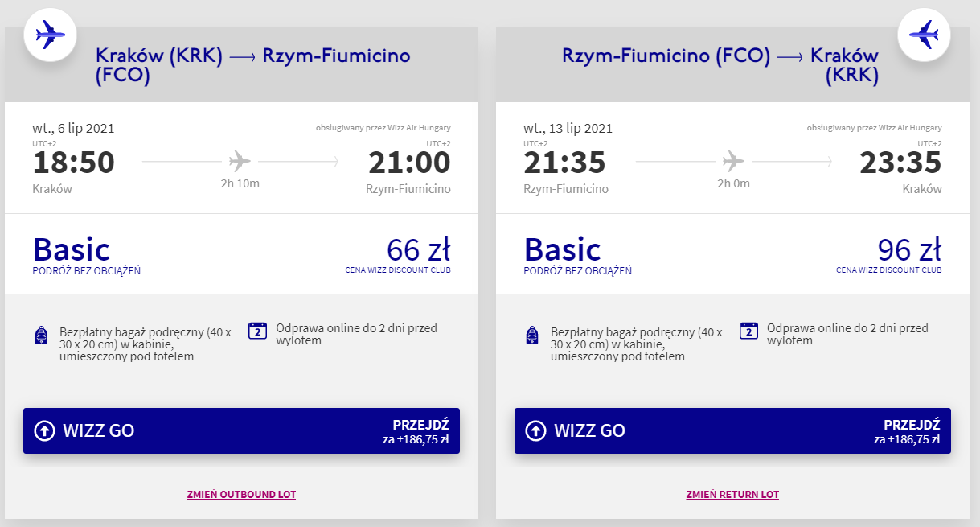
Task: Open the ZMIEŃ OUTBOUND LOT link
Action: pos(241,494)
